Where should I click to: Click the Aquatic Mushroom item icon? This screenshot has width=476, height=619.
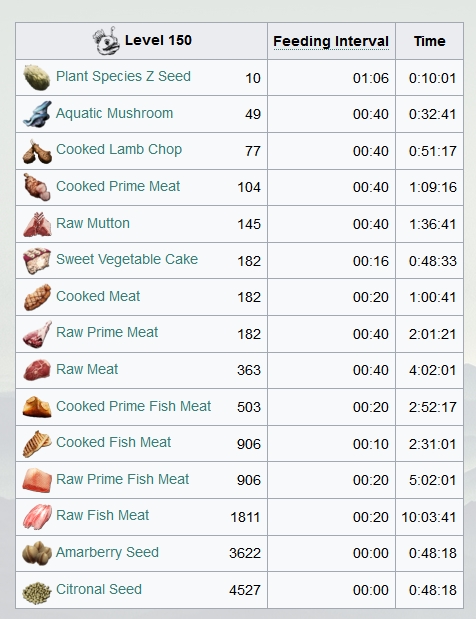(x=37, y=114)
